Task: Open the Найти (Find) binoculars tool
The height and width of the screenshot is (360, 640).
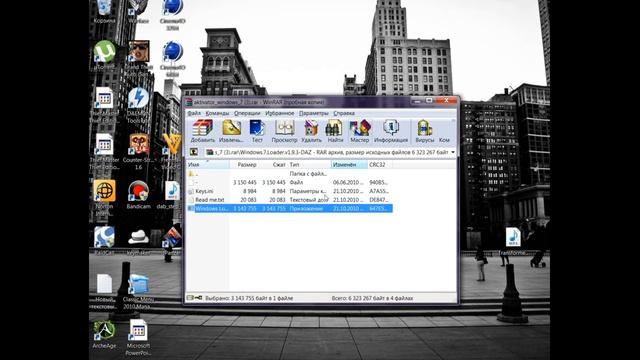Action: click(x=335, y=131)
